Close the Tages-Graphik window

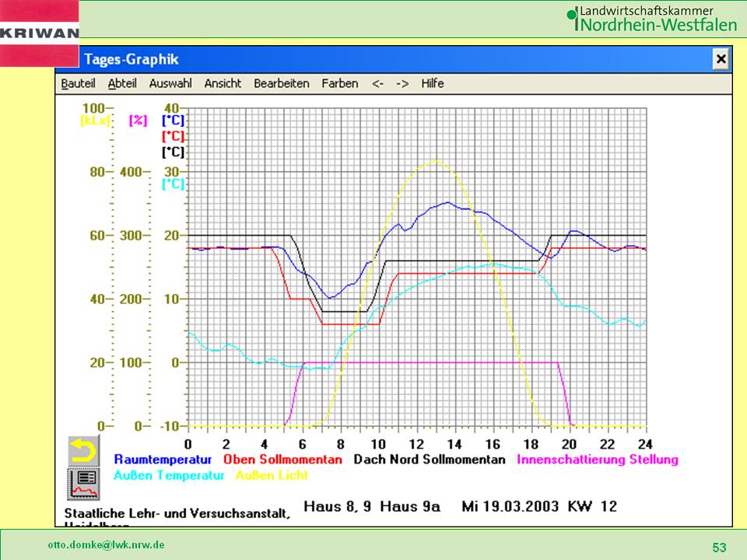(721, 59)
